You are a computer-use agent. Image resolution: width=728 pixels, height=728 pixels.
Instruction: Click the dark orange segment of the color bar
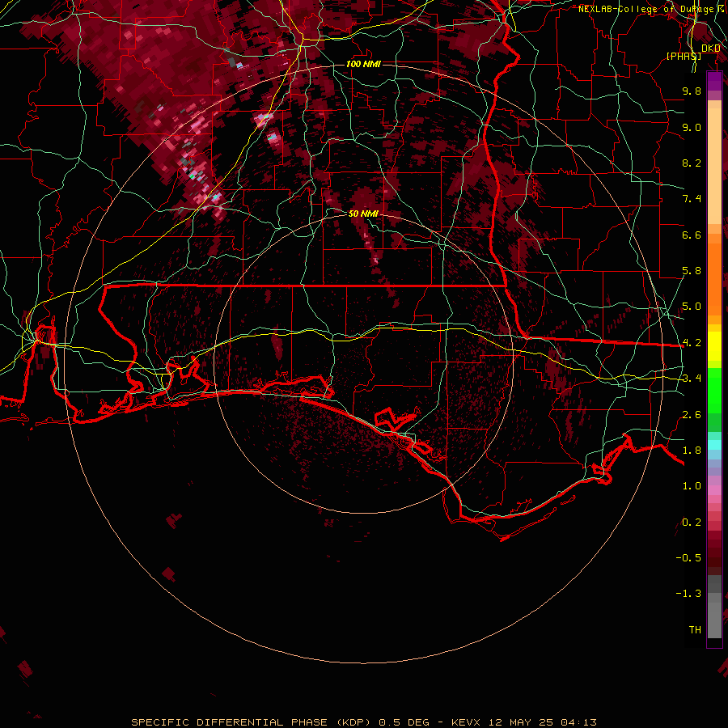point(714,278)
